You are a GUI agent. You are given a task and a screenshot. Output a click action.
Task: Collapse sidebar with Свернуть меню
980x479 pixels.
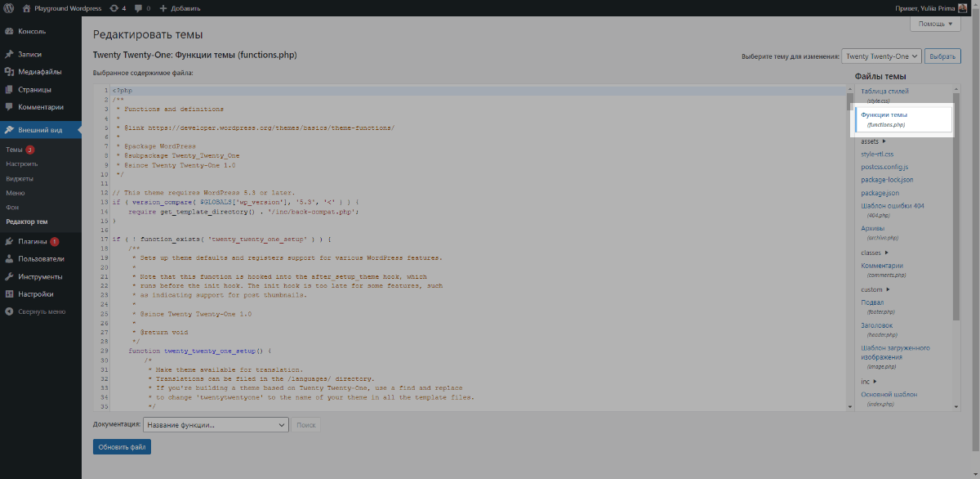(x=42, y=311)
